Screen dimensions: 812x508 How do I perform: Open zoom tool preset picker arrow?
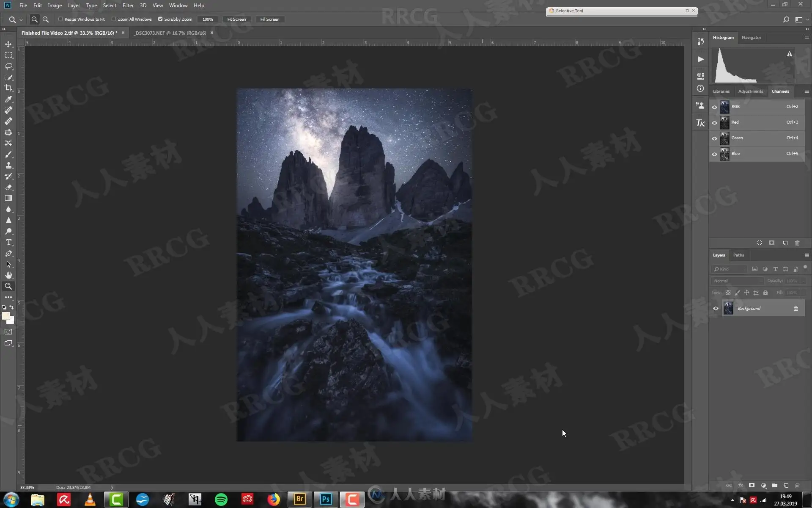pyautogui.click(x=21, y=20)
